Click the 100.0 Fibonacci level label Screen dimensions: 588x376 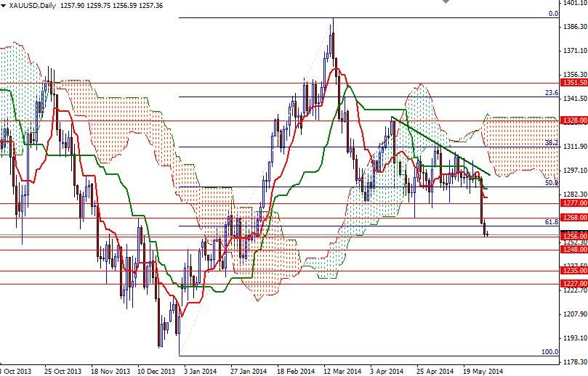tap(549, 352)
